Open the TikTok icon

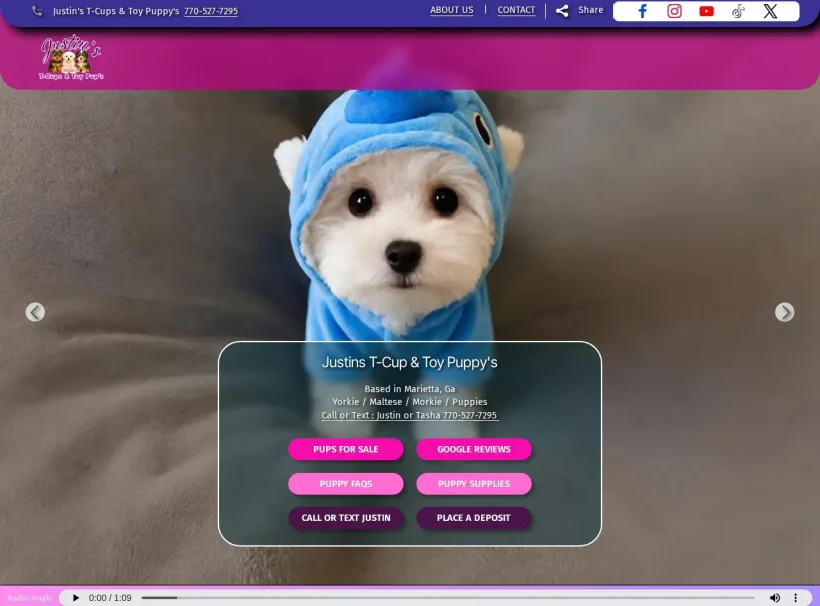point(738,11)
